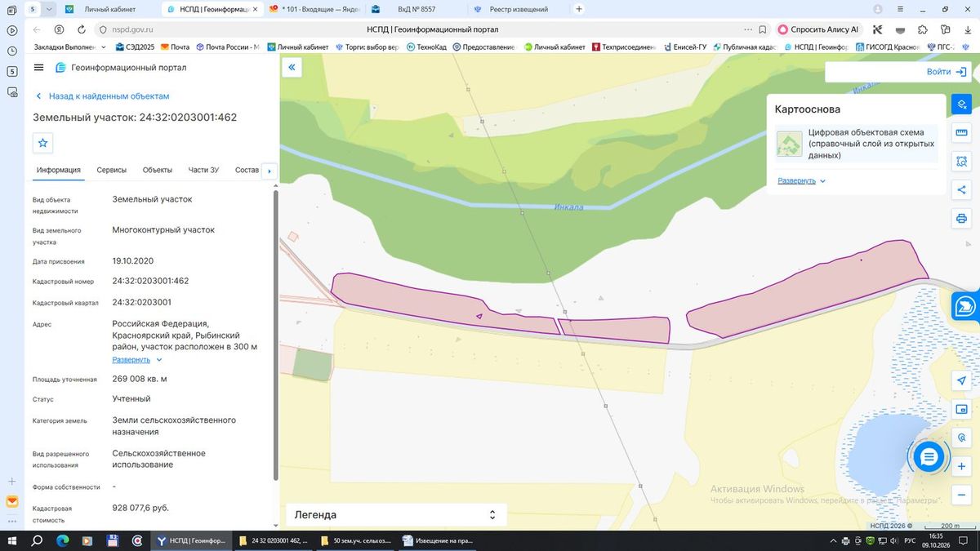Open the Почта России bookmark
Screen dimensions: 980x551
[226, 47]
